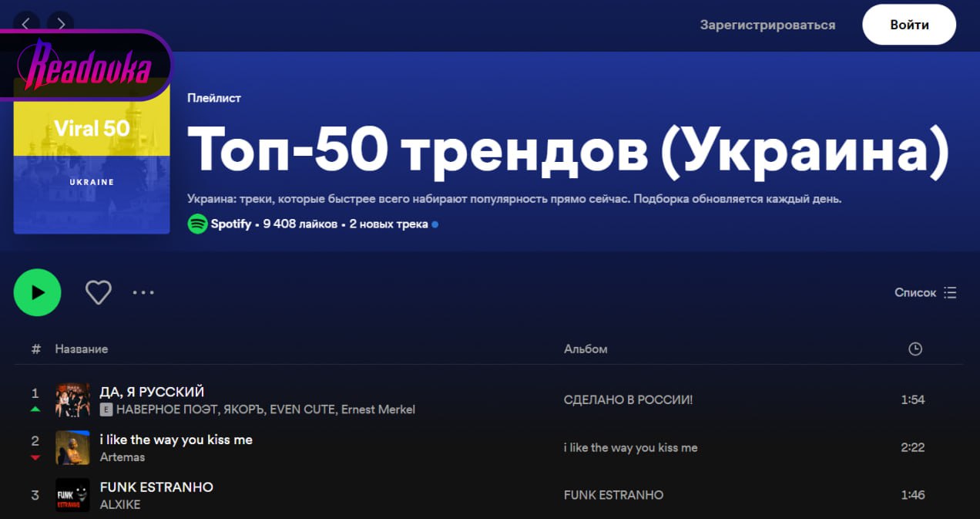
Task: Click the forward navigation arrow
Action: 61,23
